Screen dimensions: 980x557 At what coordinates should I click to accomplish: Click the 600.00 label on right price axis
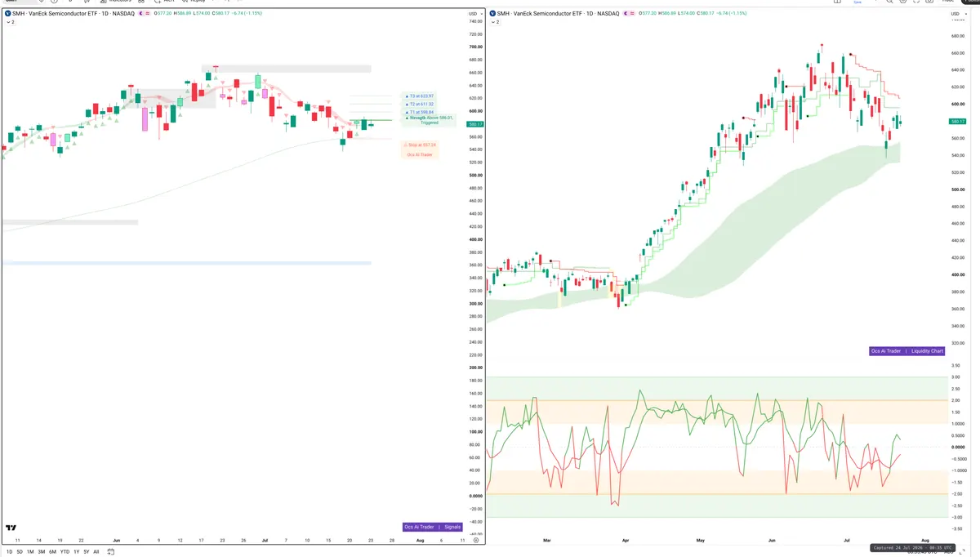point(959,104)
